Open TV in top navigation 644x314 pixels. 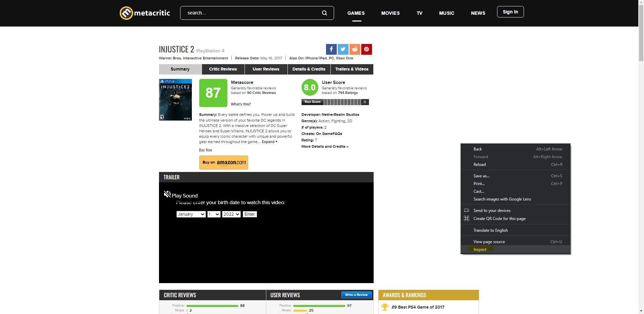[x=419, y=13]
